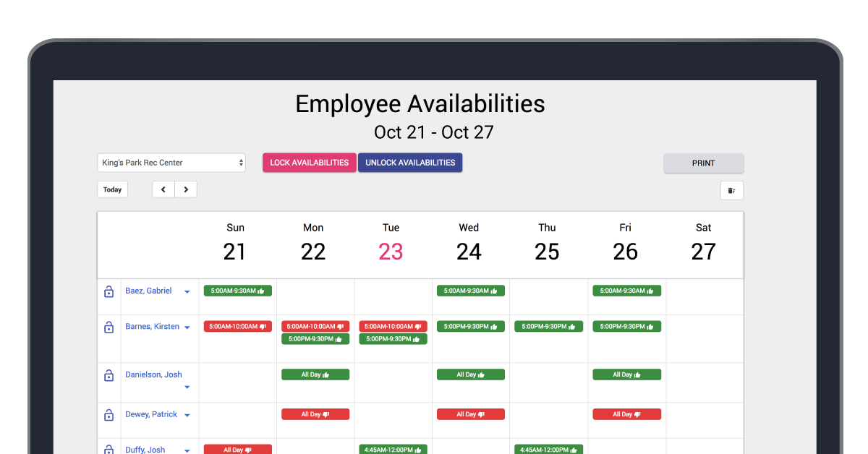This screenshot has height=454, width=868.
Task: Expand the dropdown arrow for Barnes, Kirsten
Action: pyautogui.click(x=187, y=327)
